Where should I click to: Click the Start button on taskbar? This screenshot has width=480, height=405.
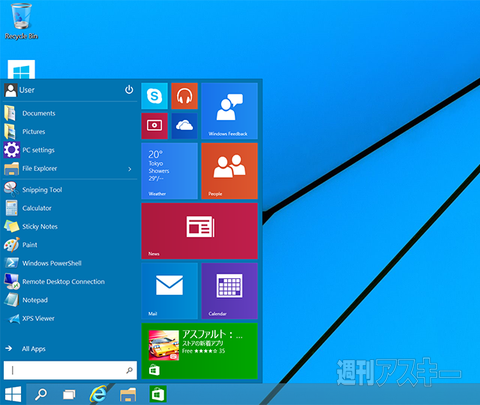click(13, 394)
